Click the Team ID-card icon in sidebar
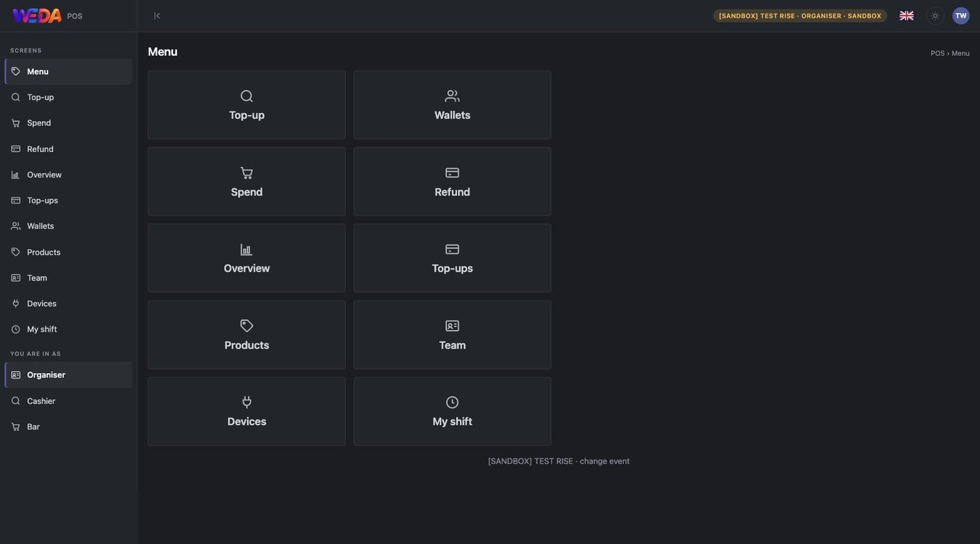Viewport: 980px width, 544px height. click(16, 278)
